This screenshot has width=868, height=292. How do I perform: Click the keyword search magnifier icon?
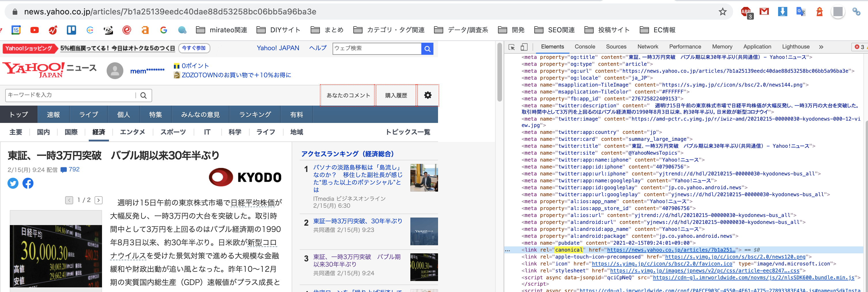144,96
